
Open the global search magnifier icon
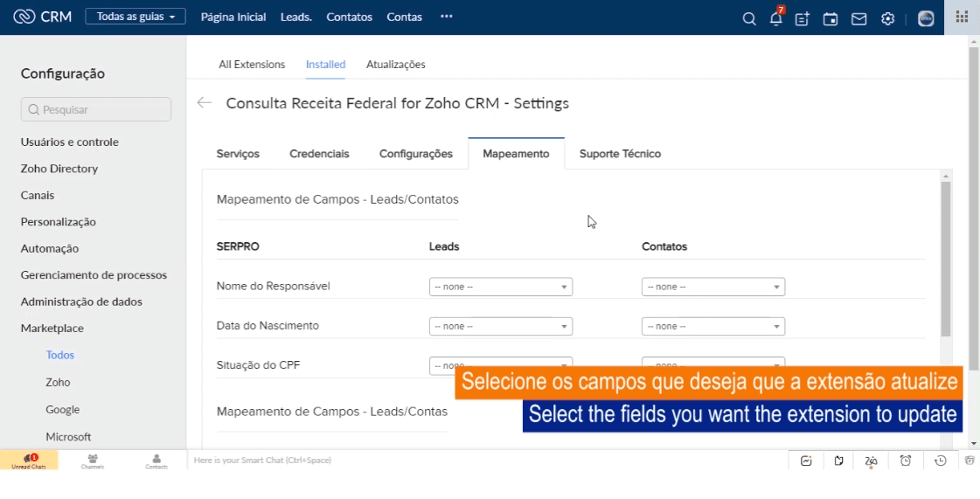click(x=749, y=18)
